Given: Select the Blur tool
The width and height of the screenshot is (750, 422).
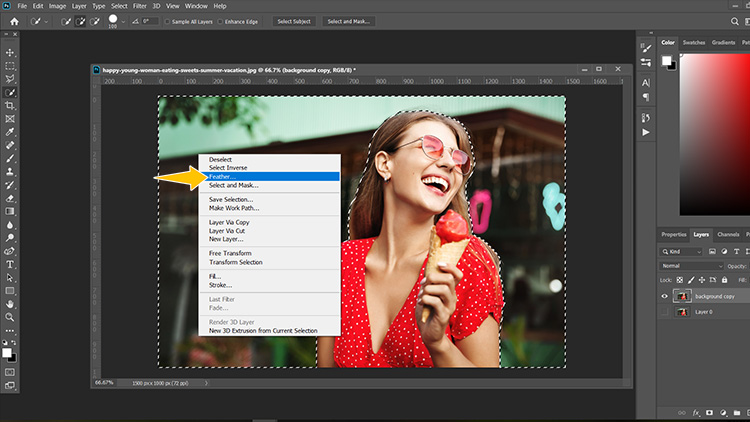Looking at the screenshot, I should (10, 224).
